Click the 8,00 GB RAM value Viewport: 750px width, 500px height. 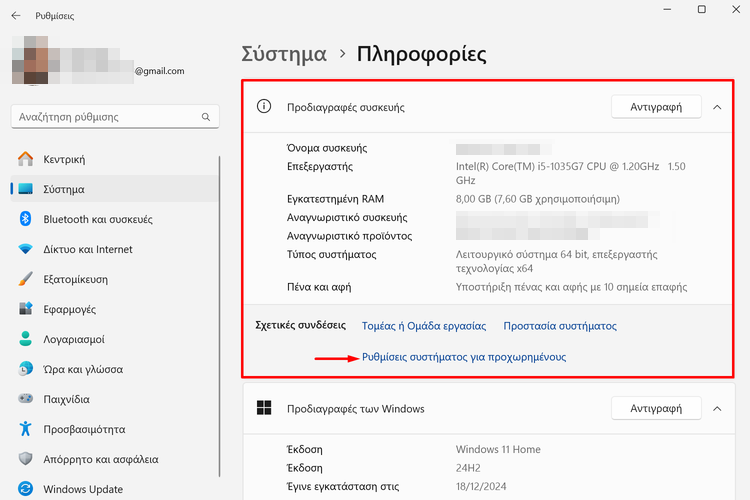[538, 199]
